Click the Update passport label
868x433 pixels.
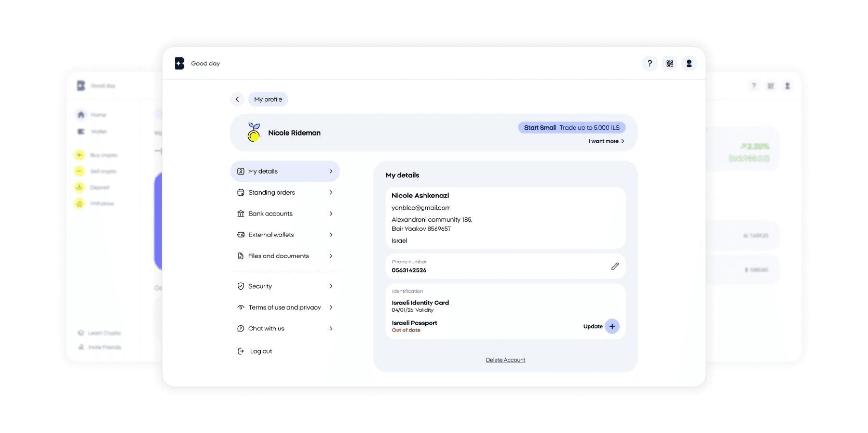pos(593,326)
